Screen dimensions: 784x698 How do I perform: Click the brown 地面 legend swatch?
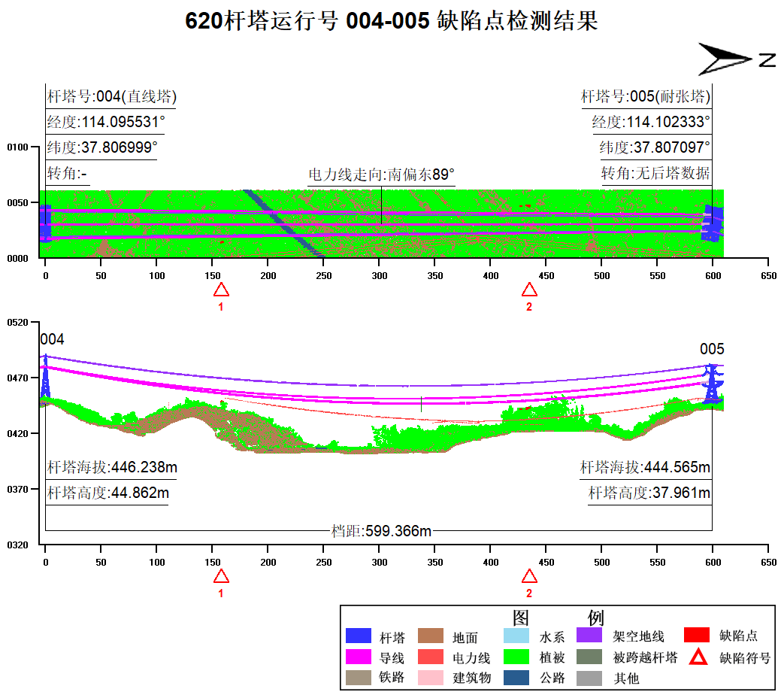(431, 636)
